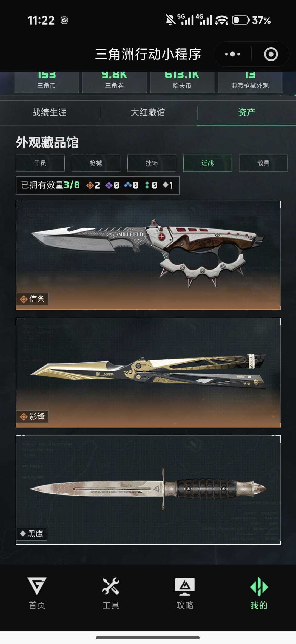Open the 工具 tools icon
The width and height of the screenshot is (296, 644).
tap(111, 586)
